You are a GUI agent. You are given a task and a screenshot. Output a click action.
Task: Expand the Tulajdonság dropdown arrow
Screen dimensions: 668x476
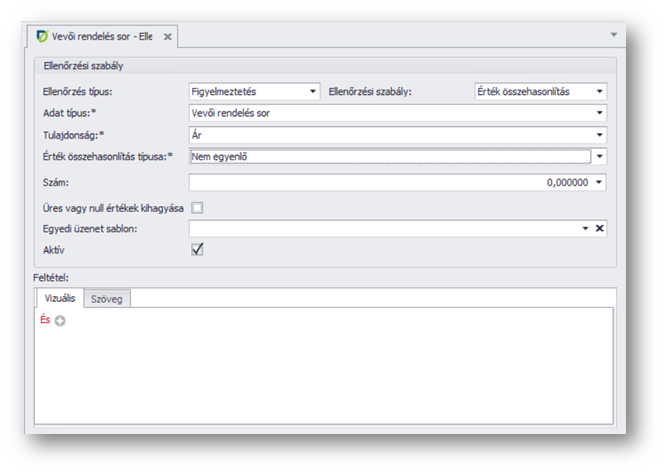(x=599, y=134)
